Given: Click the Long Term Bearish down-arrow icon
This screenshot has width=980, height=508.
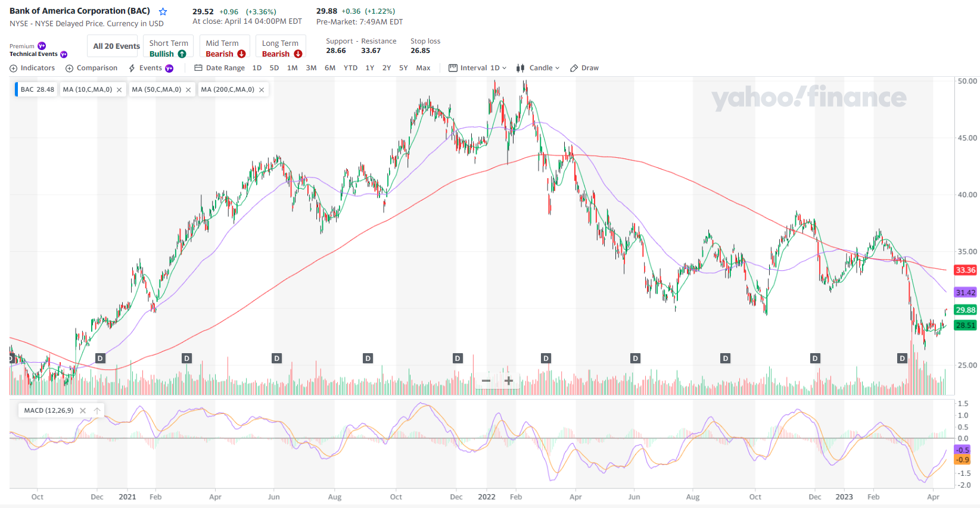Looking at the screenshot, I should [x=298, y=54].
